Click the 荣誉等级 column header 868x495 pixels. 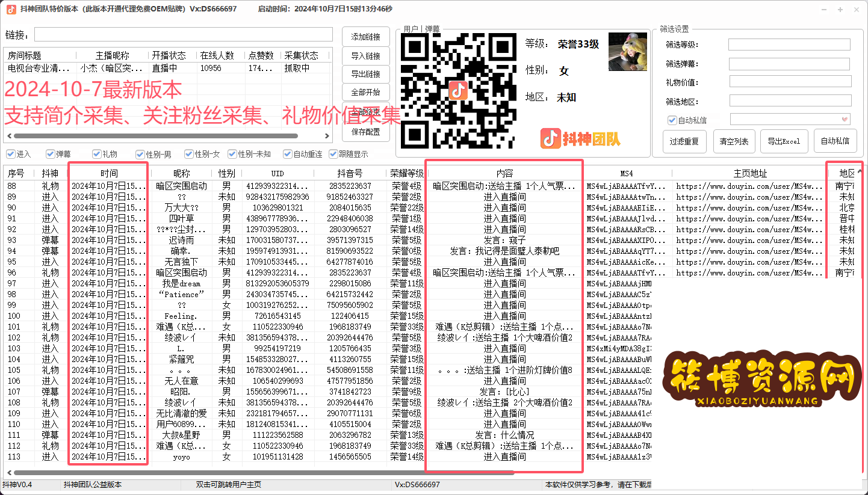coord(407,173)
